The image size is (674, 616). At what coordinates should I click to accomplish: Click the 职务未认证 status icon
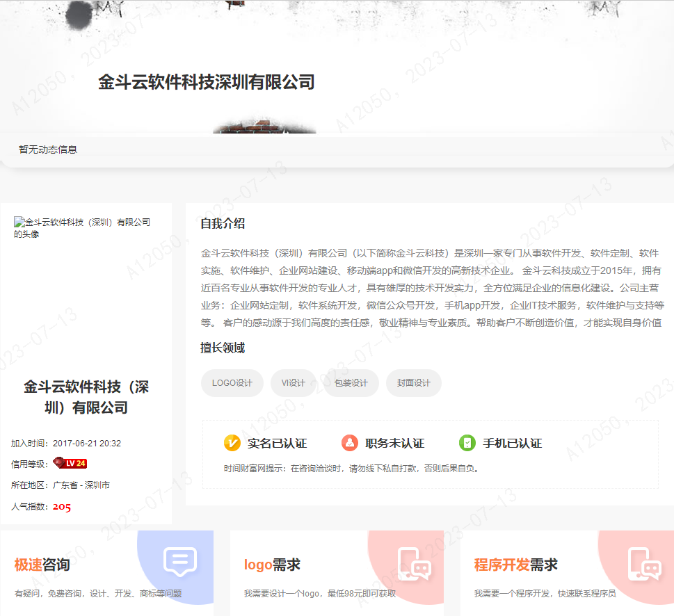click(x=352, y=442)
